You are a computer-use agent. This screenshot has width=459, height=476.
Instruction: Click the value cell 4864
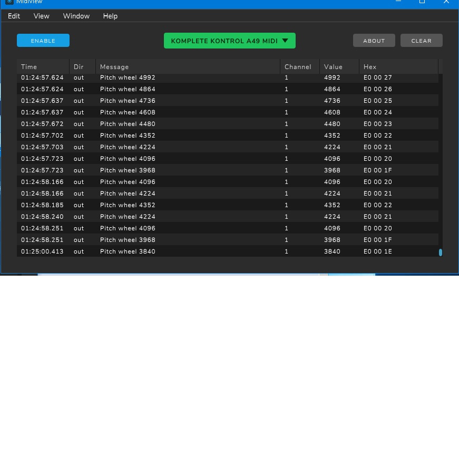(x=332, y=89)
